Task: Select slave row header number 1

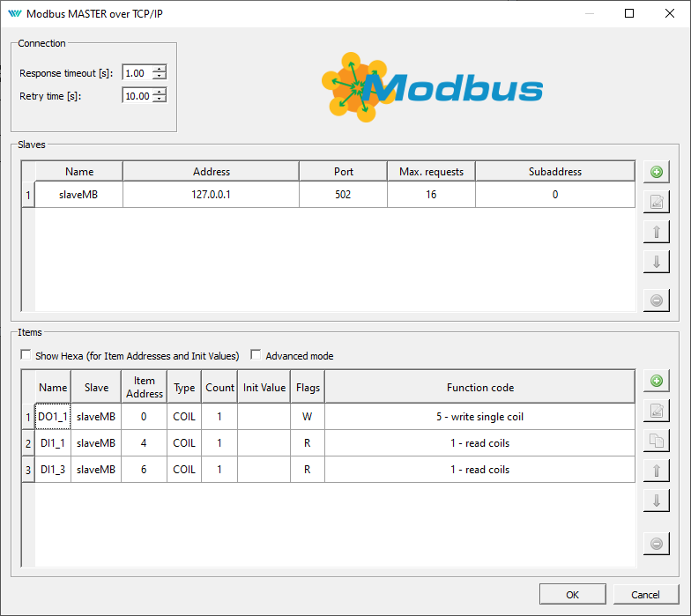Action: (28, 195)
